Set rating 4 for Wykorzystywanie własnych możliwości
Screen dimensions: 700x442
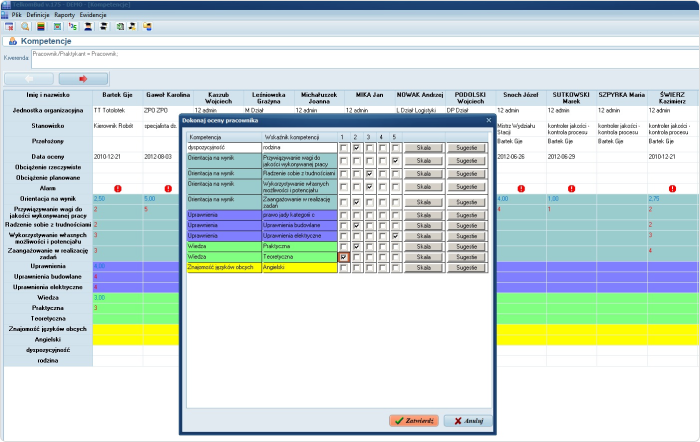point(383,187)
